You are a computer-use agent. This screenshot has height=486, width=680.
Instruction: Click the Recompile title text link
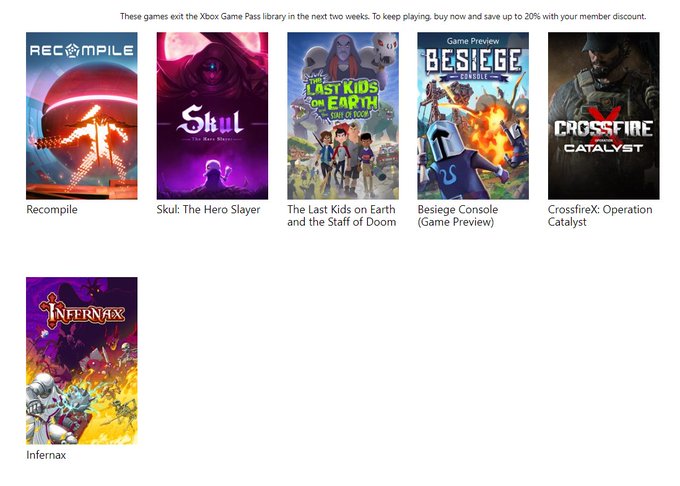click(52, 210)
